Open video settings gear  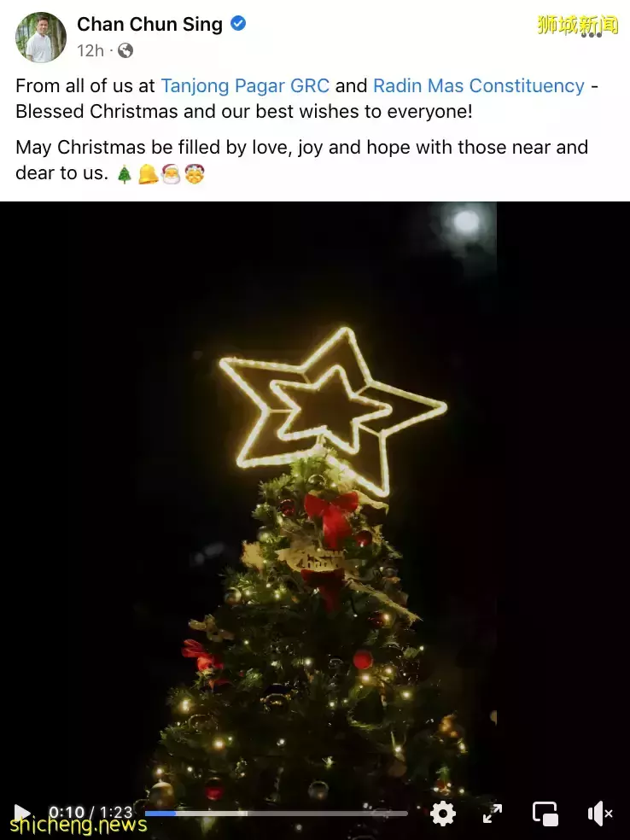pyautogui.click(x=442, y=814)
